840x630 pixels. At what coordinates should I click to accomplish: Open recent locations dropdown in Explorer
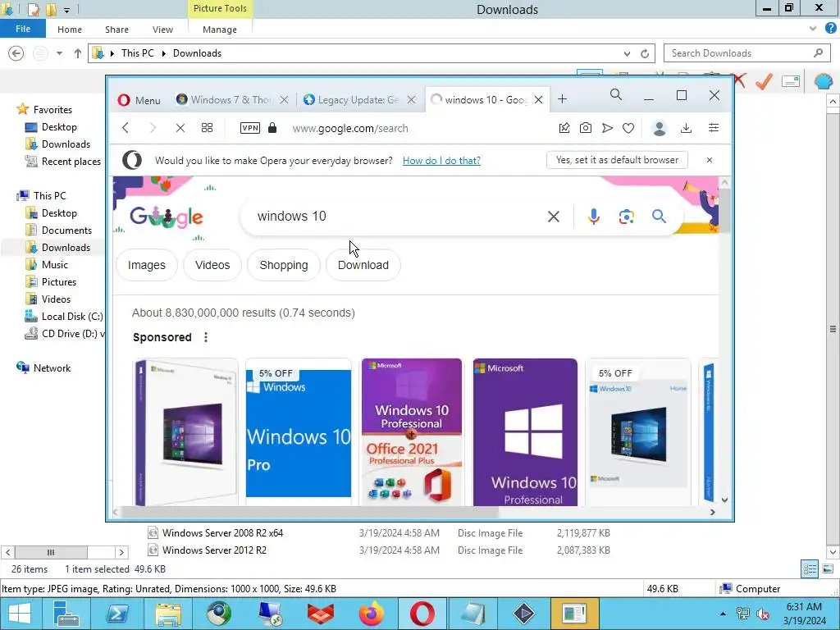(59, 53)
